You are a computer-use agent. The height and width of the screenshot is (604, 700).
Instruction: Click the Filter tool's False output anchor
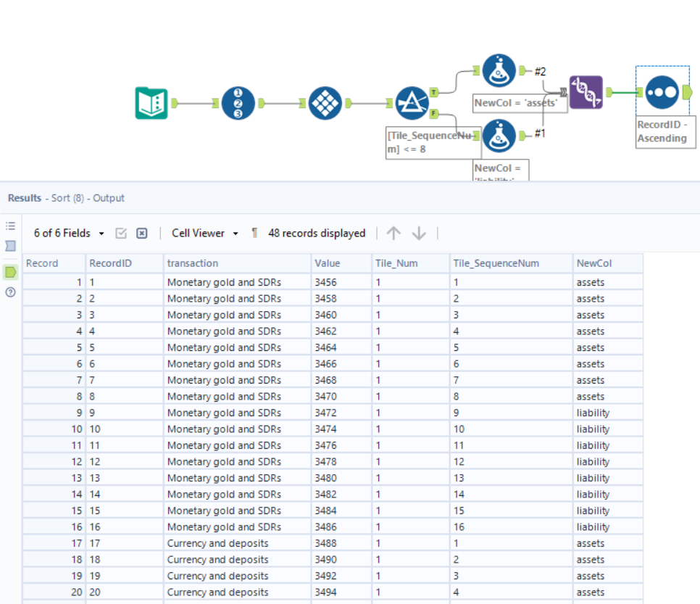click(x=433, y=114)
